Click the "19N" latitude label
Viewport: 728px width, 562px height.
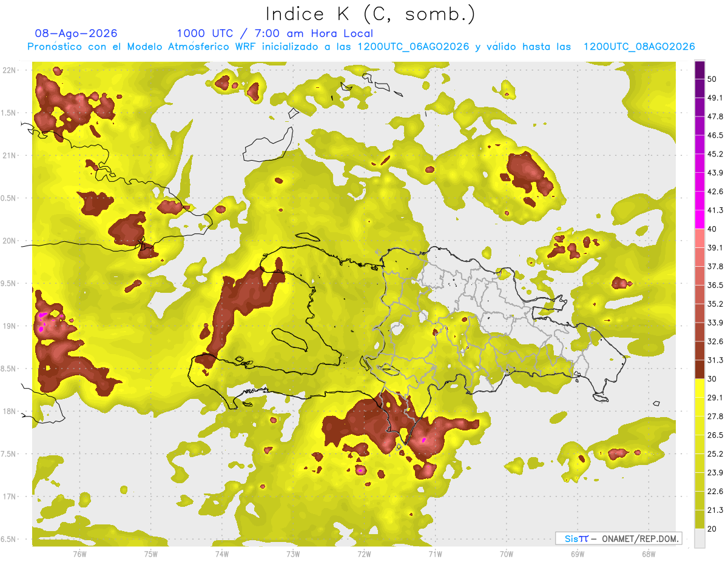tap(10, 326)
